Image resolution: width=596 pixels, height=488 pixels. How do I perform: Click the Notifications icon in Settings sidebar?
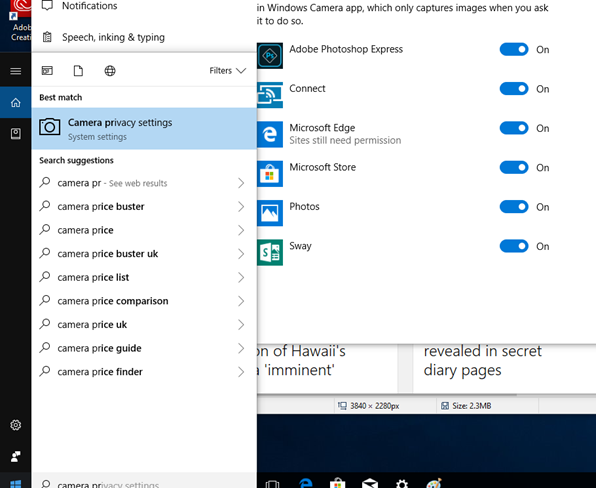pos(47,6)
